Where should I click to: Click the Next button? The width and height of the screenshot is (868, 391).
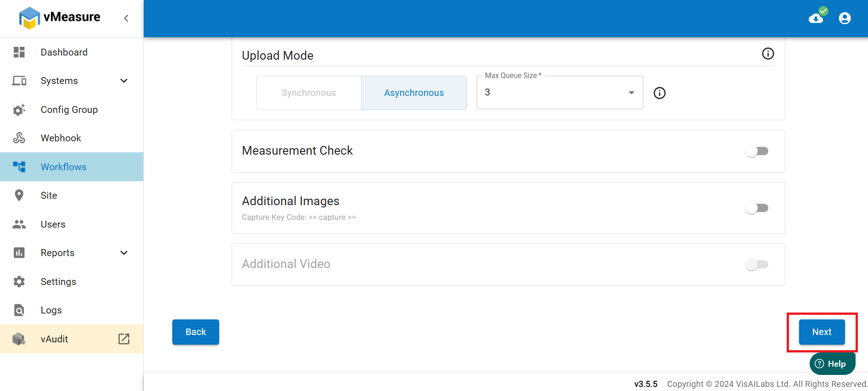tap(822, 332)
